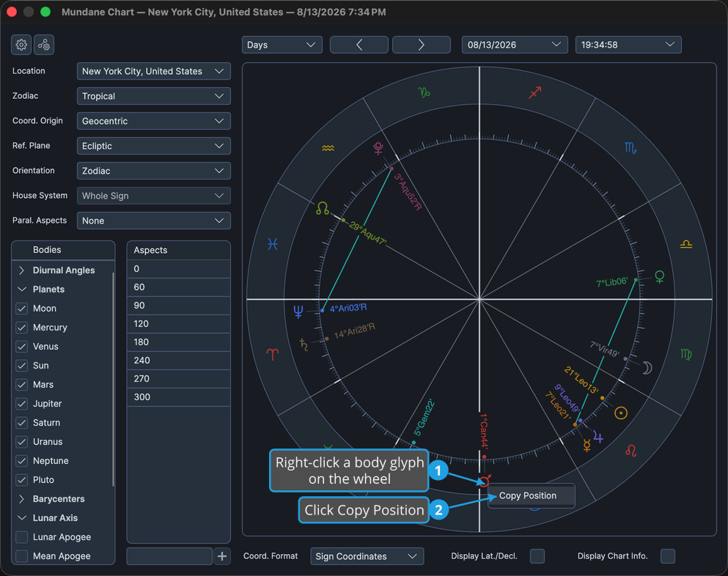Select the 0 aspect row
The image size is (728, 576).
(x=179, y=269)
